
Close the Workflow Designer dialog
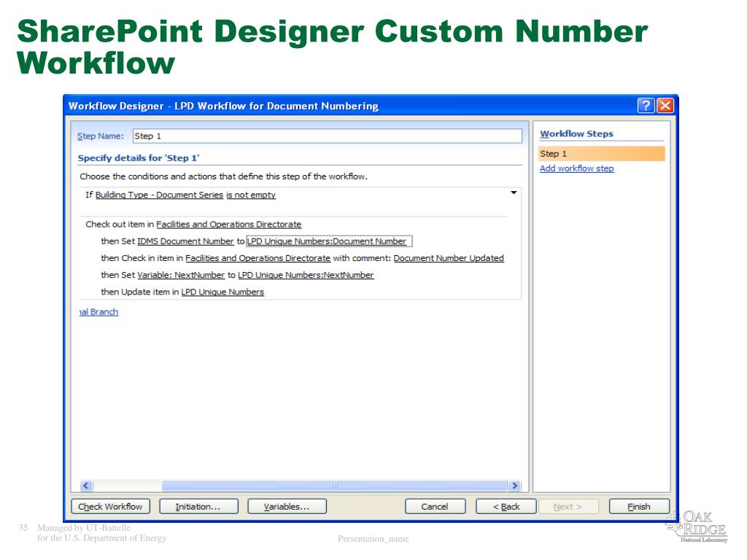pos(665,105)
